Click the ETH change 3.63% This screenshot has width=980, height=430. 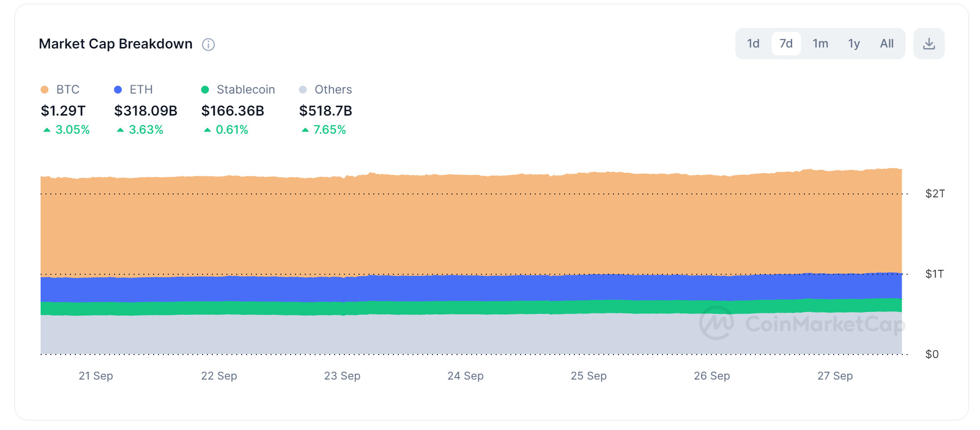140,130
